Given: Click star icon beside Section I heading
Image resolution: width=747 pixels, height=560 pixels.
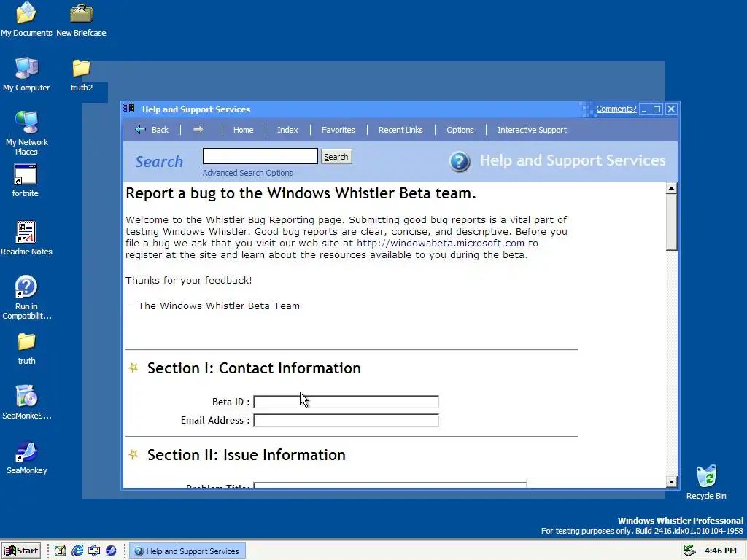Looking at the screenshot, I should (x=133, y=367).
